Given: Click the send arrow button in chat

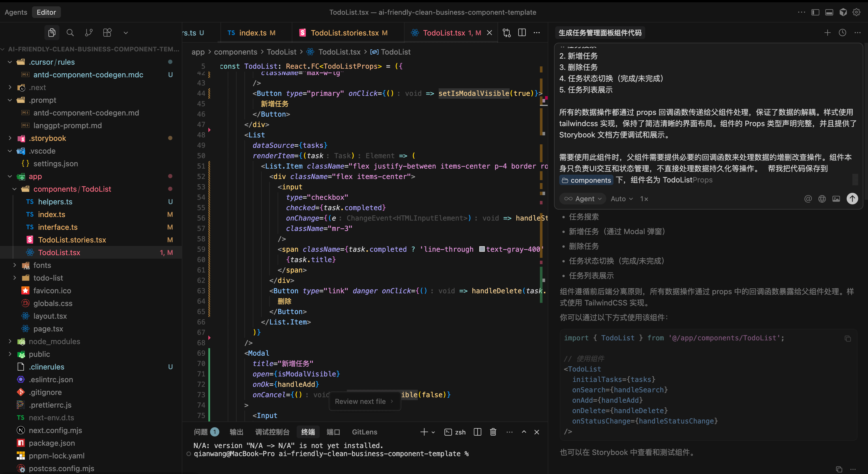Looking at the screenshot, I should pyautogui.click(x=852, y=199).
